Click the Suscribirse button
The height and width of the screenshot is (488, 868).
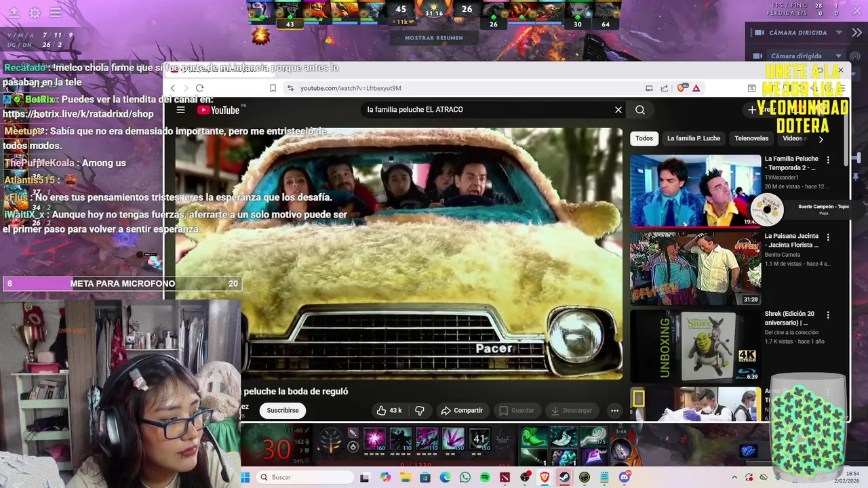coord(283,410)
